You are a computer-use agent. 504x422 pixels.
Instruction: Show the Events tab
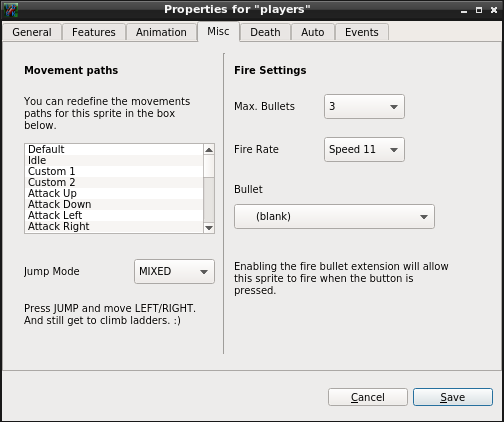(x=362, y=32)
